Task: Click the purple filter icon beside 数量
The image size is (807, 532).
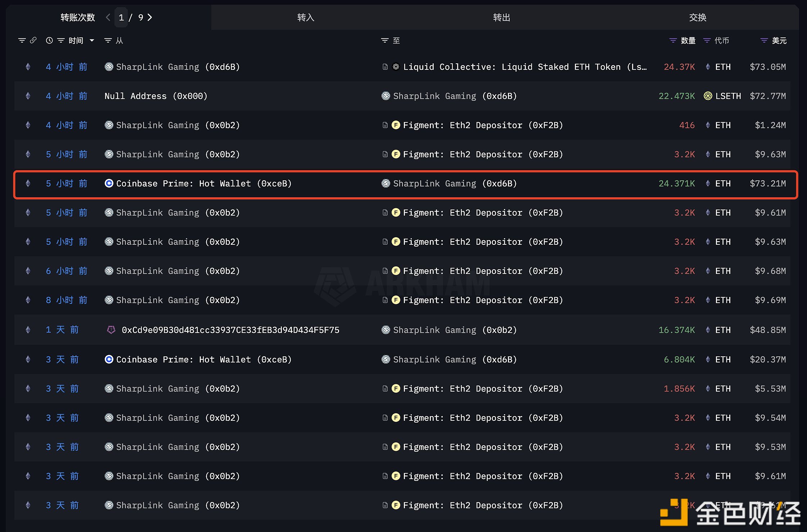Action: (673, 41)
